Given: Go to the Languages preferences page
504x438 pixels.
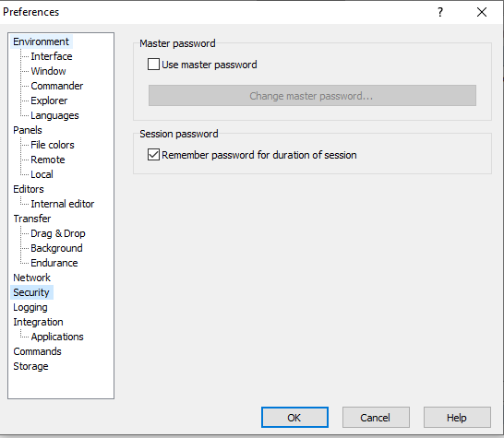Looking at the screenshot, I should point(54,115).
